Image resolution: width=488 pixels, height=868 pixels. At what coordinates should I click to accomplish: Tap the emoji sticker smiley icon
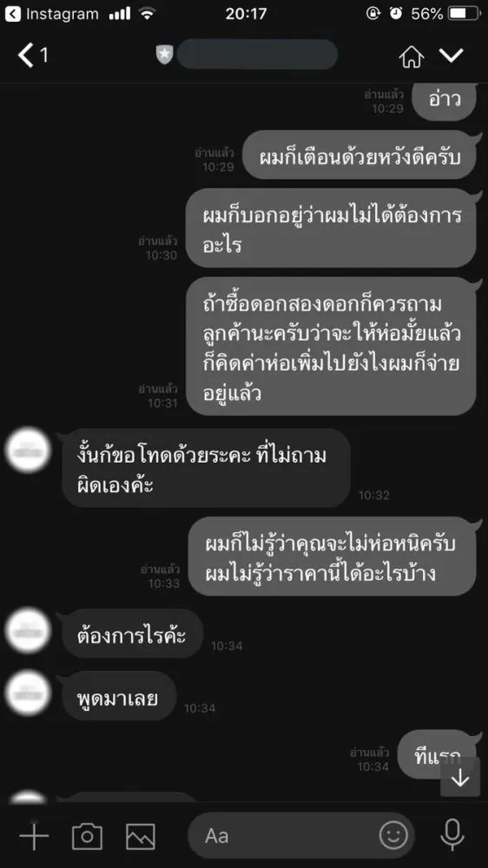[x=393, y=835]
